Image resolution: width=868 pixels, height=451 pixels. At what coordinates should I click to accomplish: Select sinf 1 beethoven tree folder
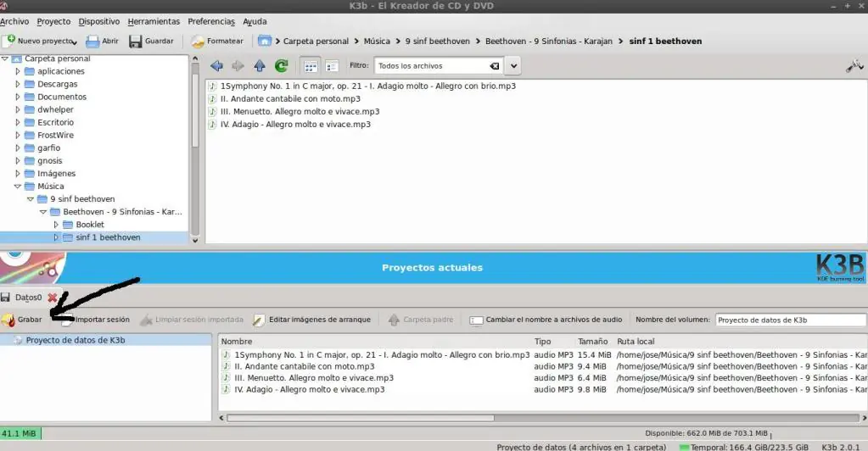tap(108, 237)
